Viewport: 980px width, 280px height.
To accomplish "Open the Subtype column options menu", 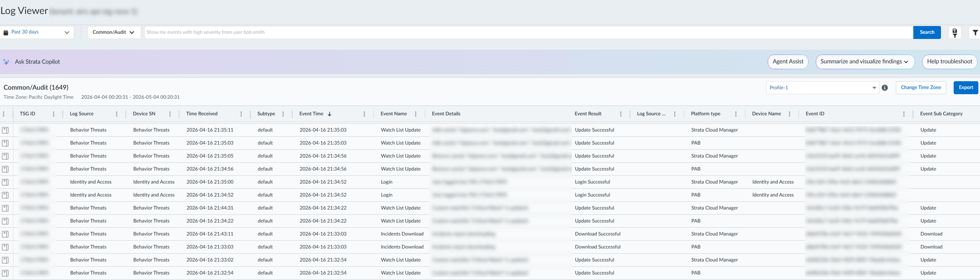I will click(283, 114).
